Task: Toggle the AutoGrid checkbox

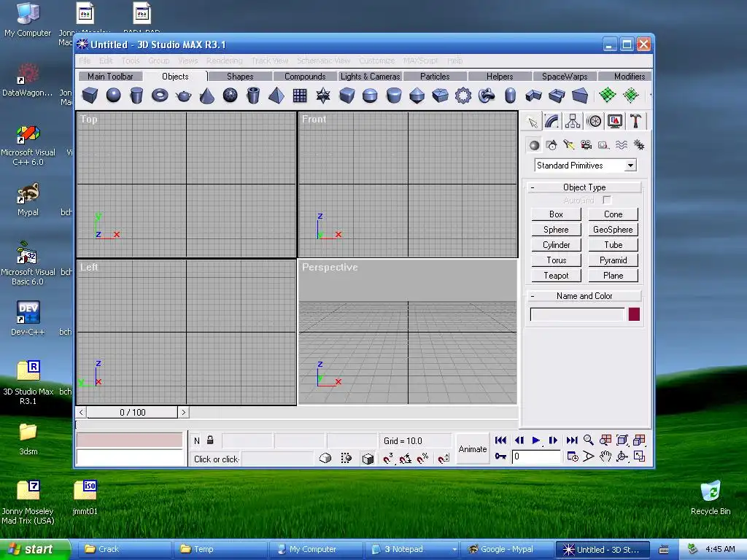Action: click(607, 201)
